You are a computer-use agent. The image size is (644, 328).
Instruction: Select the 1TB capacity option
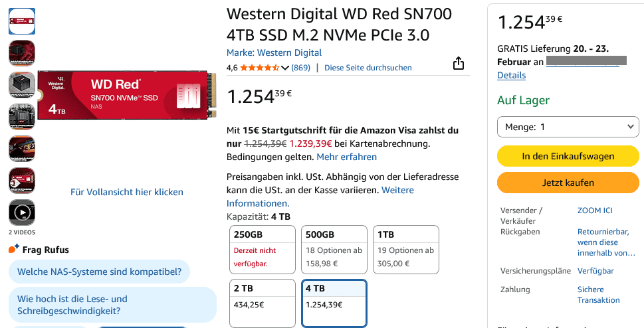tap(405, 250)
